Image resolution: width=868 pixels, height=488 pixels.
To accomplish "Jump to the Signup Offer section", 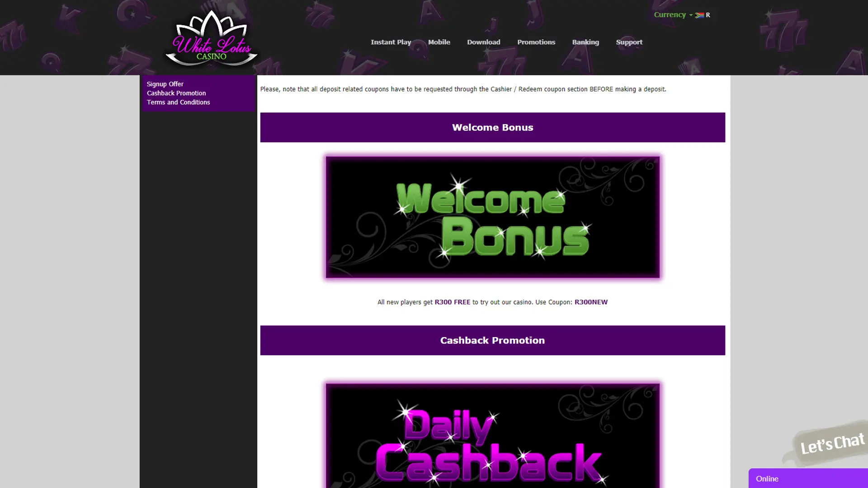I will (165, 84).
